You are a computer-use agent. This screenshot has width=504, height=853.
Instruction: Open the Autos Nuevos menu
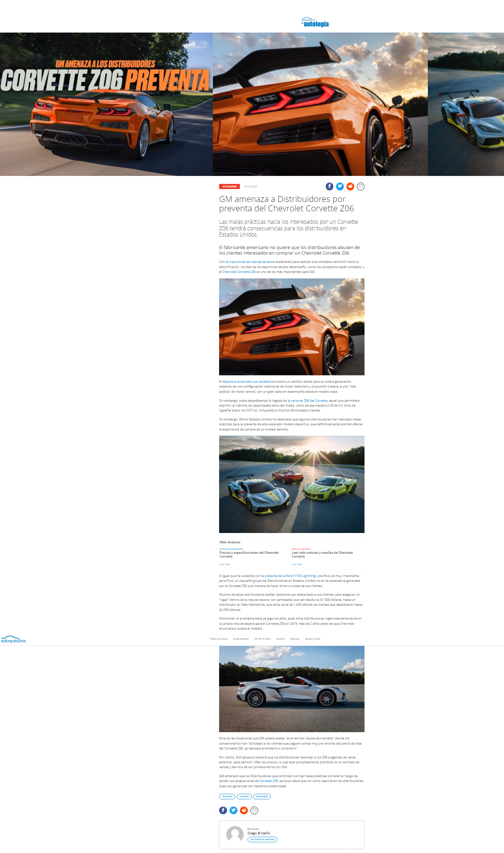click(241, 639)
